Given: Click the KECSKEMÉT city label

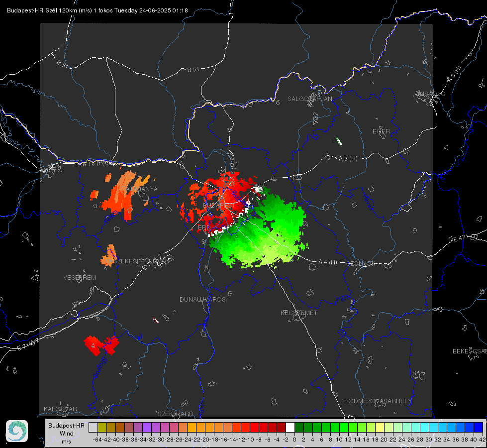Looking at the screenshot, I should pos(299,313).
